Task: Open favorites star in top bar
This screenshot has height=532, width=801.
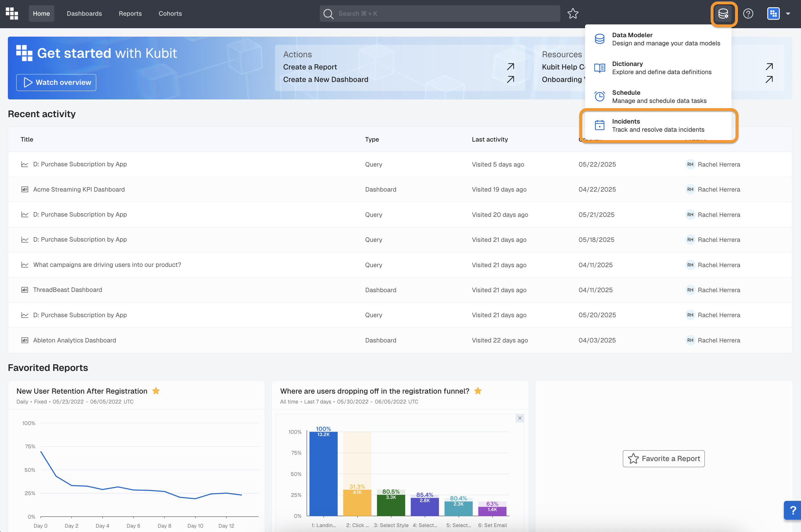Action: click(x=573, y=14)
